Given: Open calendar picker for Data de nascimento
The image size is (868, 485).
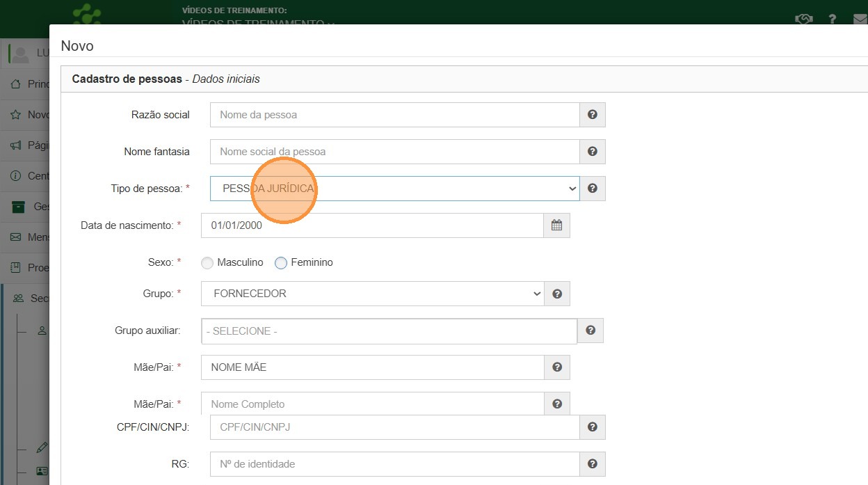Looking at the screenshot, I should click(x=556, y=225).
